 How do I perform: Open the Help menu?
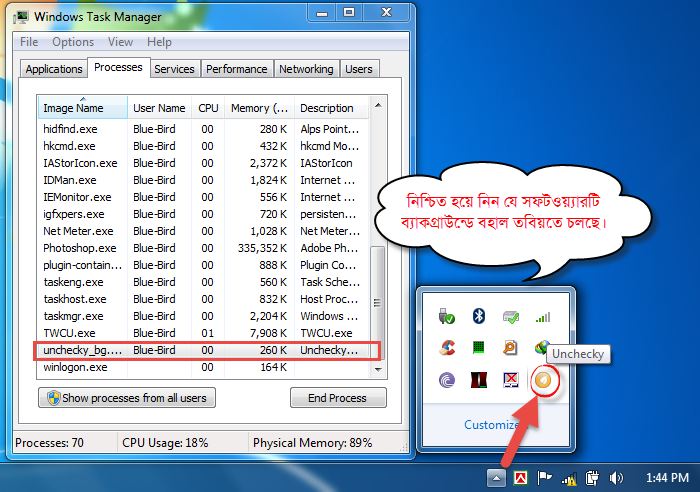pos(159,42)
